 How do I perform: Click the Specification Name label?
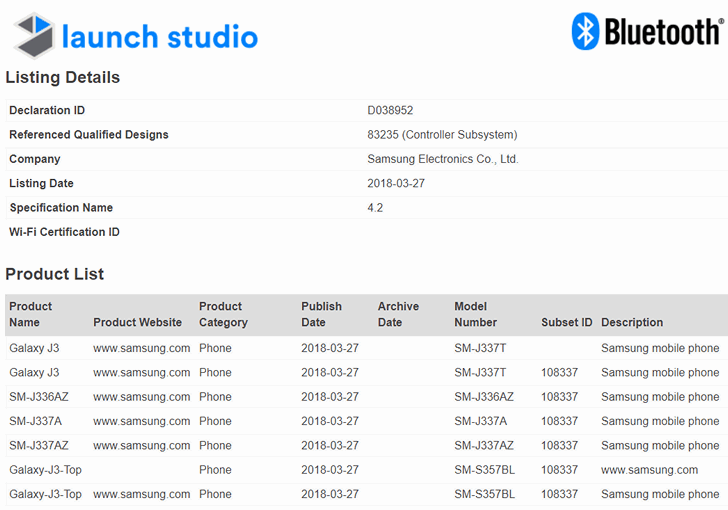pyautogui.click(x=61, y=208)
